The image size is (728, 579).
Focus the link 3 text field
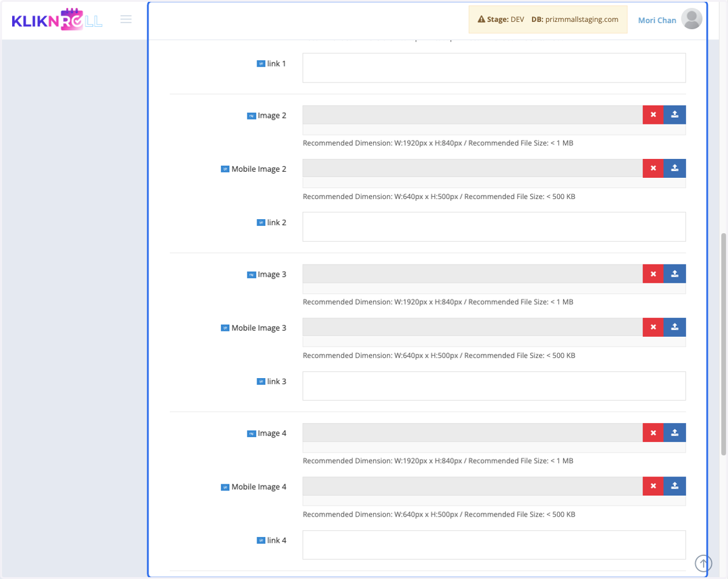pos(494,386)
